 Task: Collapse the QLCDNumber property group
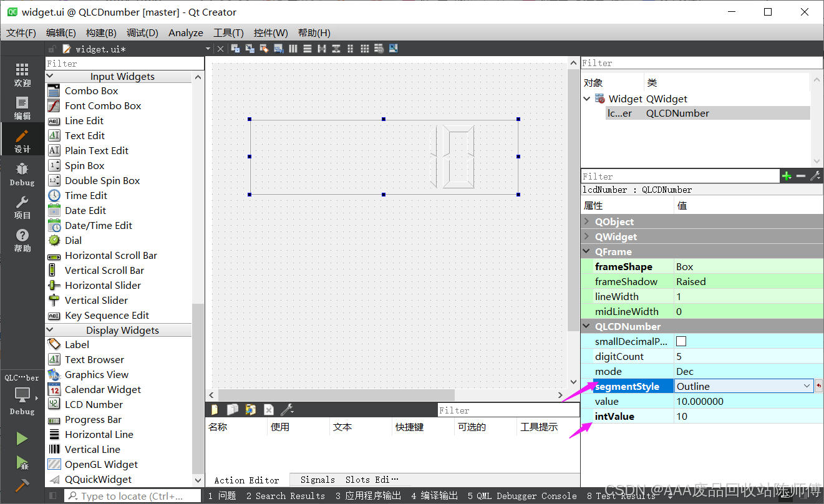(587, 326)
